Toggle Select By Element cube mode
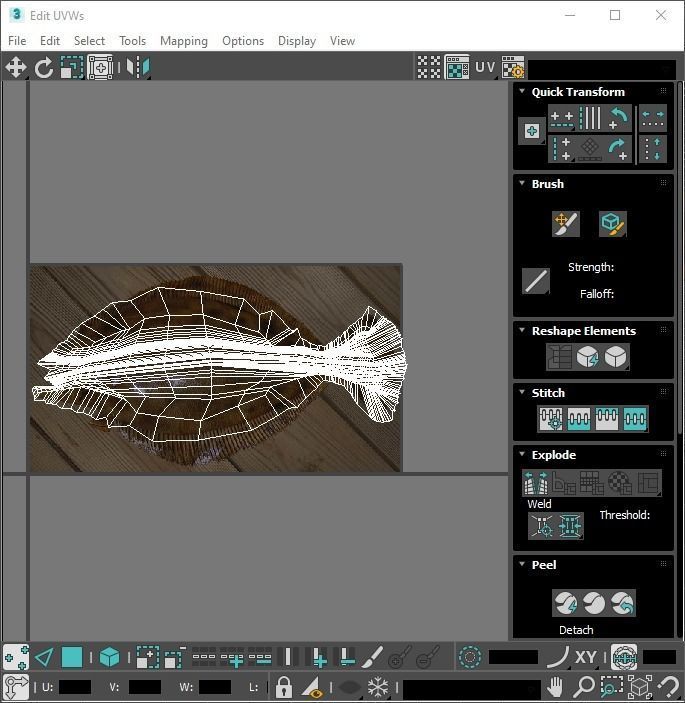Image resolution: width=685 pixels, height=703 pixels. pos(109,657)
